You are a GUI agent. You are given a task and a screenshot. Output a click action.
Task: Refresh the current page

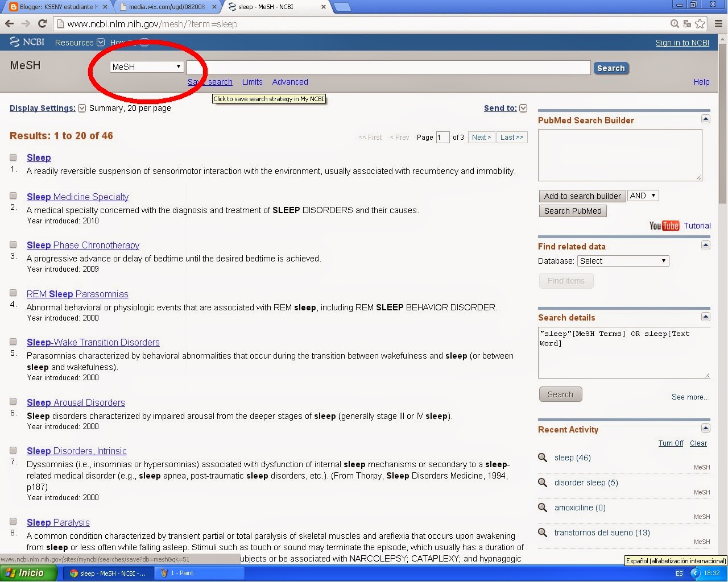point(43,24)
